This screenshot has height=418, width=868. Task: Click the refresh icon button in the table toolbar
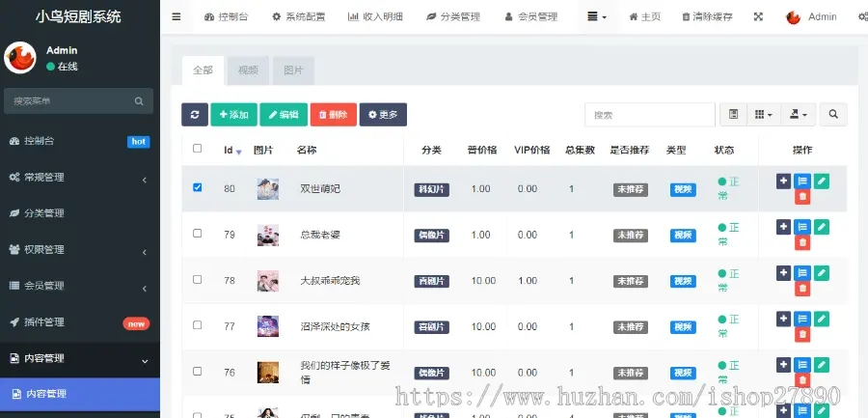click(x=194, y=115)
